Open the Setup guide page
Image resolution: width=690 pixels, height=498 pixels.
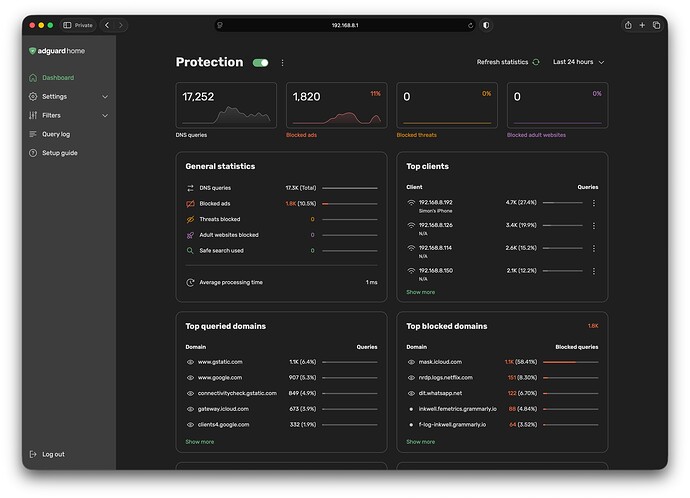tap(59, 153)
